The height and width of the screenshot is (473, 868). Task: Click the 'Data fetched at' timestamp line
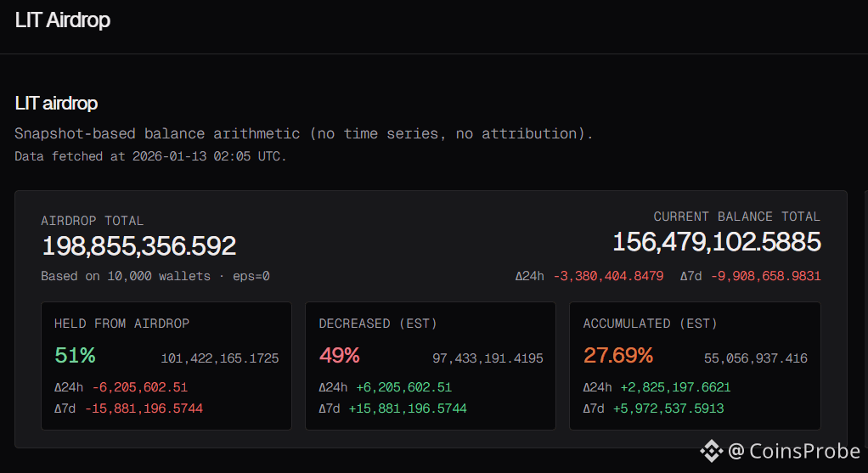click(150, 156)
